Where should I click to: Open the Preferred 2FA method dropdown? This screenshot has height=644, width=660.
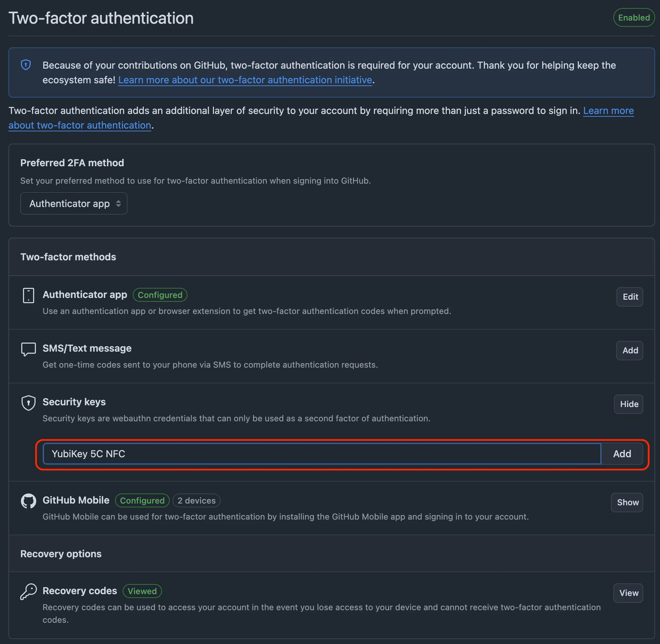click(x=74, y=204)
